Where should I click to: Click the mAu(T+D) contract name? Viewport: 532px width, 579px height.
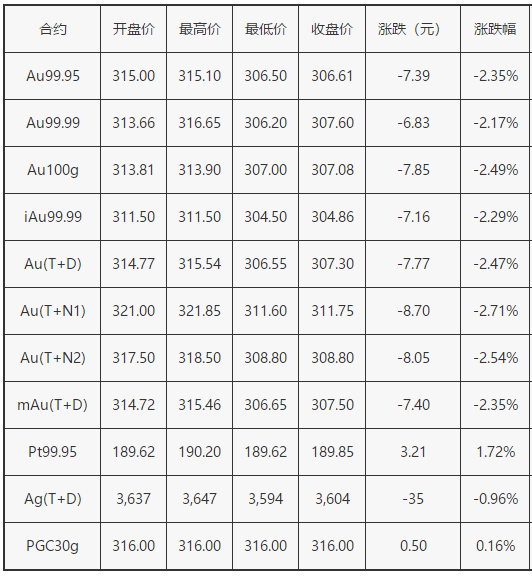[x=52, y=405]
